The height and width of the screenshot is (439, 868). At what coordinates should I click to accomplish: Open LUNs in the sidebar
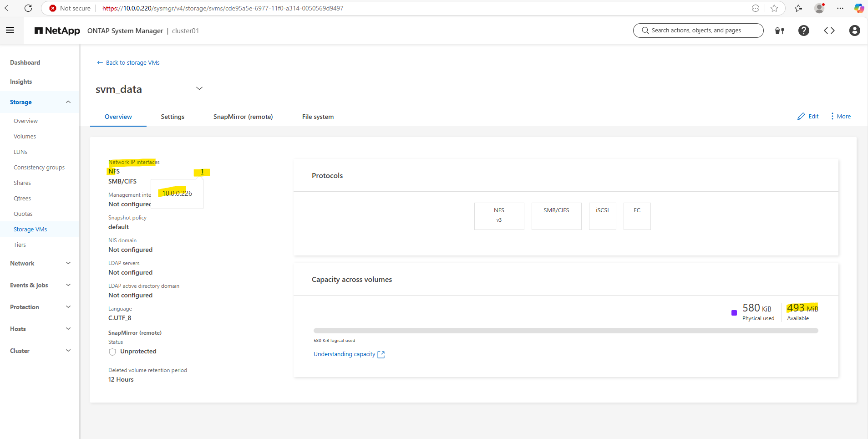coord(20,152)
